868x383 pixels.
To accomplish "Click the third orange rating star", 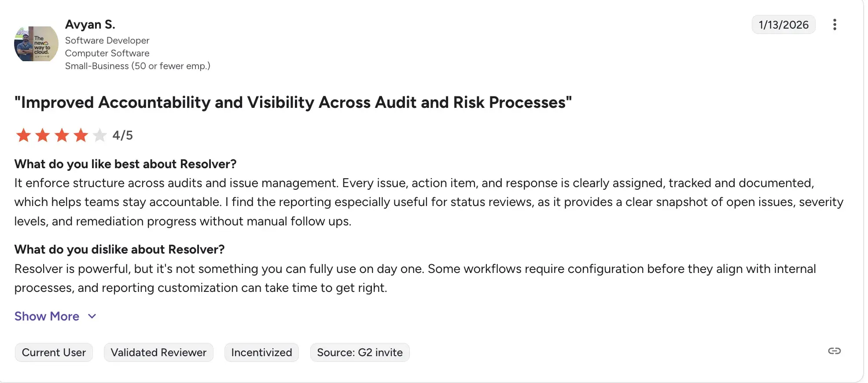I will click(x=62, y=135).
